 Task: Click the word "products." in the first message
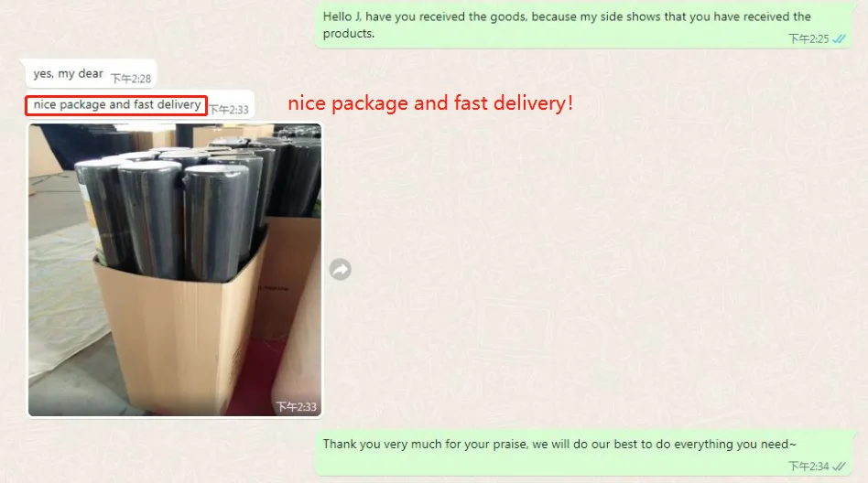349,34
